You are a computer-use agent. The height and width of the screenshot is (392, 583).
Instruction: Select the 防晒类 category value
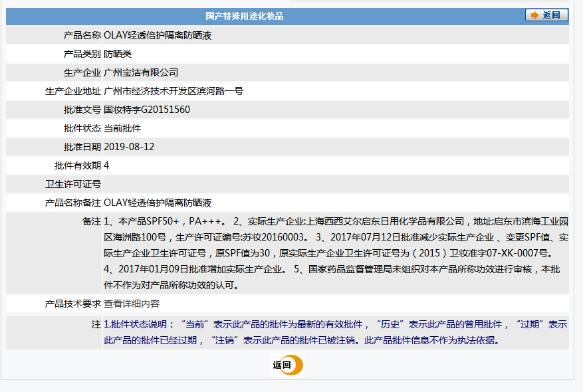[x=118, y=54]
